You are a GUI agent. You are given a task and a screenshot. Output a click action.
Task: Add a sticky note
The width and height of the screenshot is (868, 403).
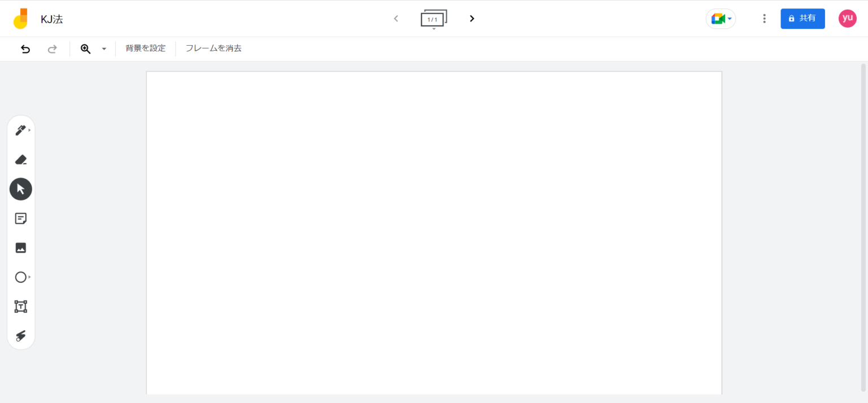(x=21, y=218)
